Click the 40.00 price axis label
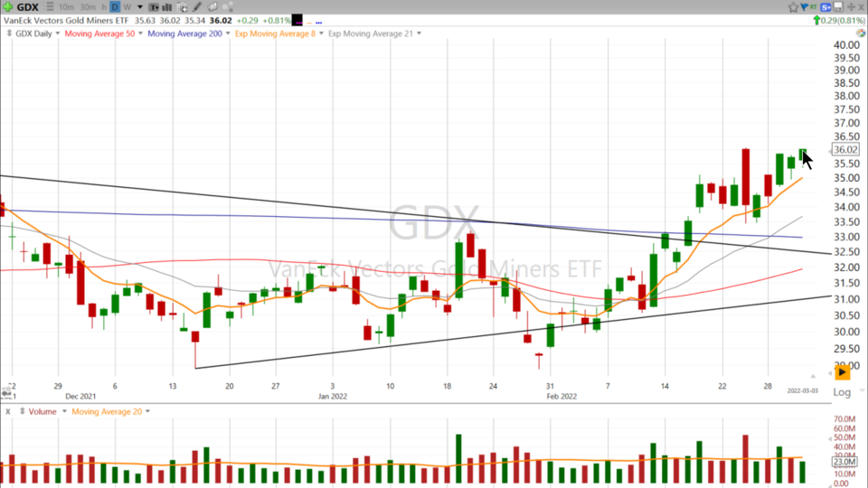The image size is (868, 488). 846,45
